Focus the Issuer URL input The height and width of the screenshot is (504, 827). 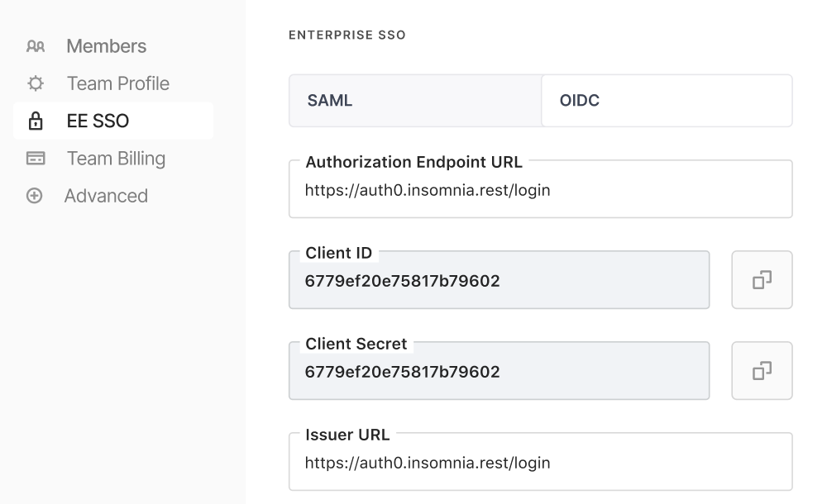pyautogui.click(x=540, y=464)
